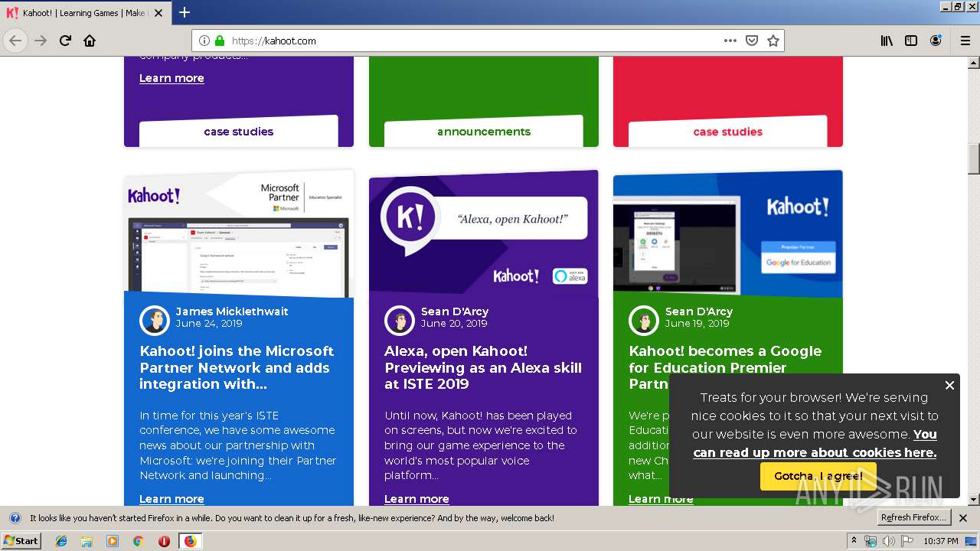The height and width of the screenshot is (551, 980).
Task: Accept cookies with Gotcha, I agree!
Action: coord(818,476)
